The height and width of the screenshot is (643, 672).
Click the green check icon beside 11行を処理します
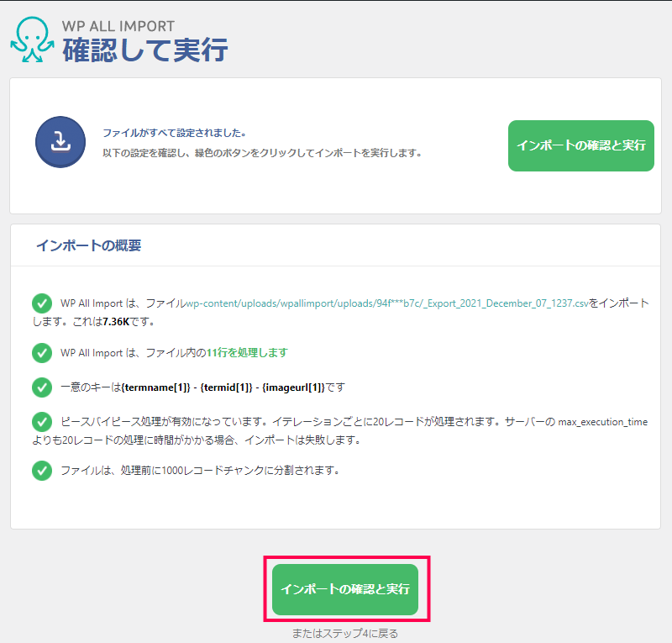click(x=42, y=352)
